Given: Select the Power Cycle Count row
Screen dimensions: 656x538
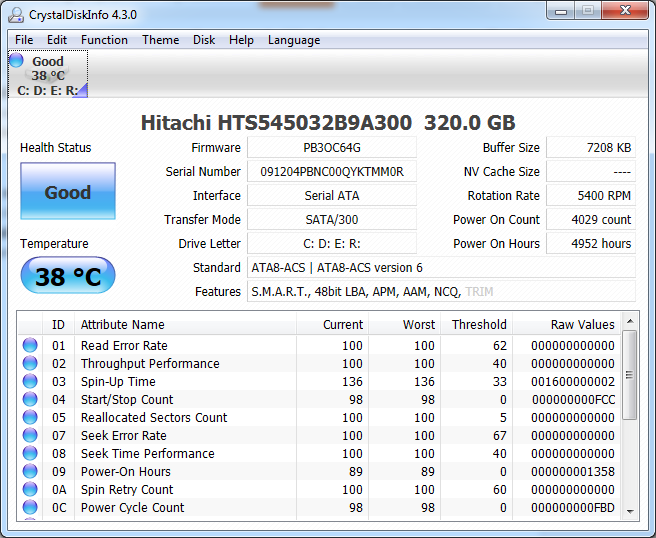Looking at the screenshot, I should point(319,507).
